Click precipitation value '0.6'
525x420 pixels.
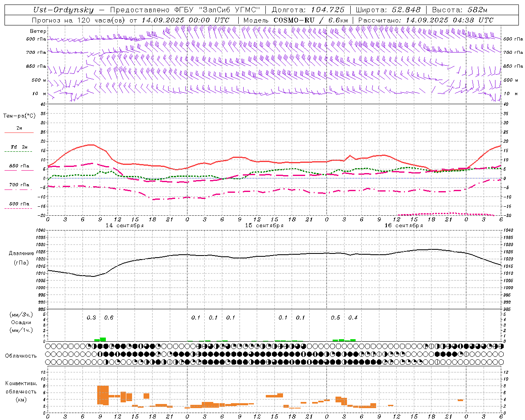(x=109, y=318)
